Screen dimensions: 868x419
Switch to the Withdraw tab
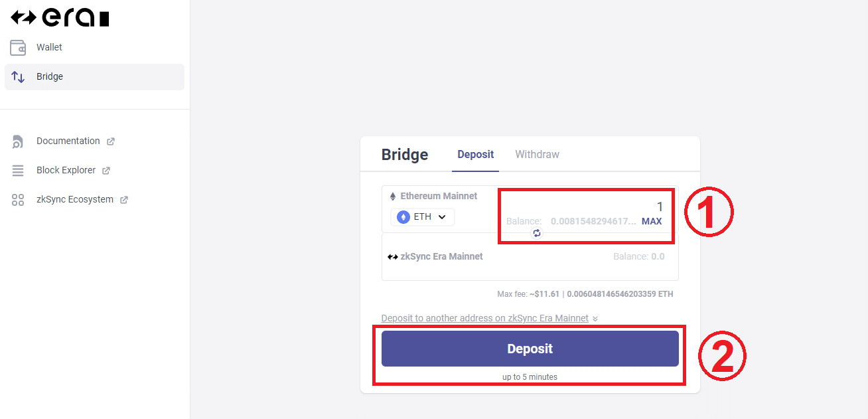tap(537, 154)
